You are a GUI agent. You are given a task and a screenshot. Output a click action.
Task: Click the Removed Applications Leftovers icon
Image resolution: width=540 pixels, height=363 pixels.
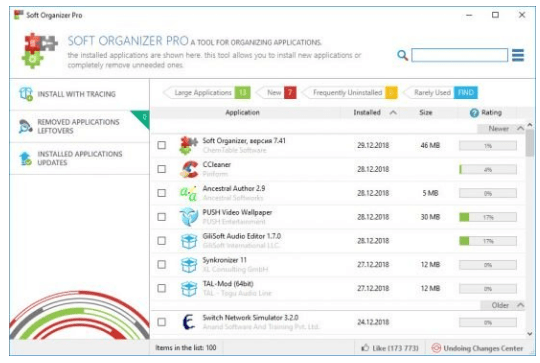[x=25, y=126]
